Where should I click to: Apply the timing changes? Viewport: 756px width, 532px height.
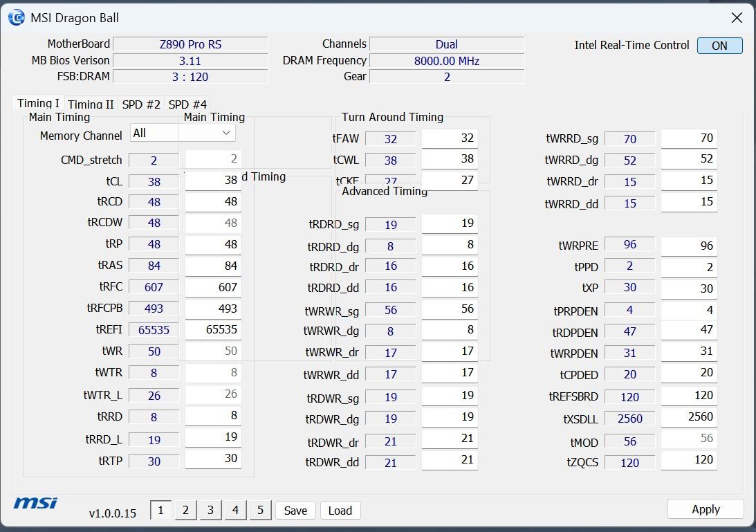706,509
